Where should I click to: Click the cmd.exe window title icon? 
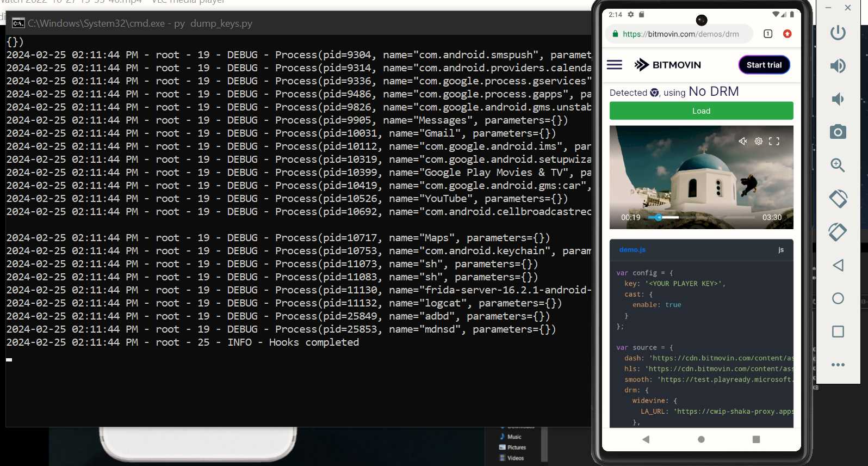[18, 23]
